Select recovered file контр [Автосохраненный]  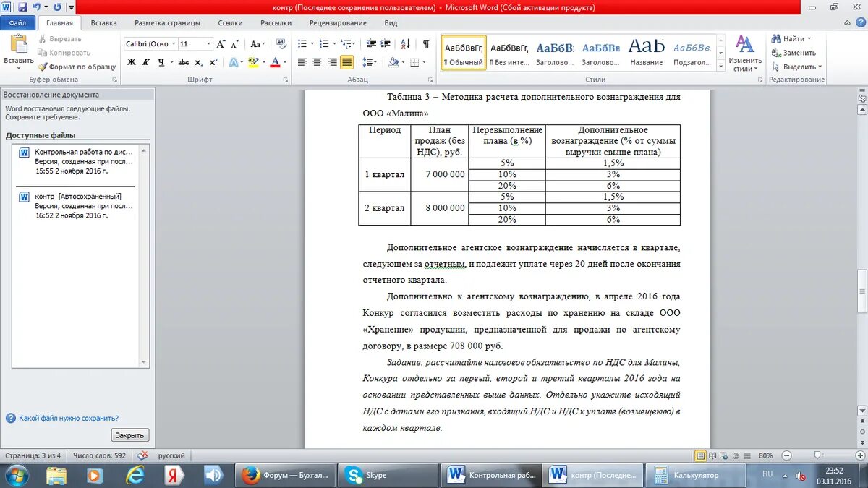tap(77, 206)
